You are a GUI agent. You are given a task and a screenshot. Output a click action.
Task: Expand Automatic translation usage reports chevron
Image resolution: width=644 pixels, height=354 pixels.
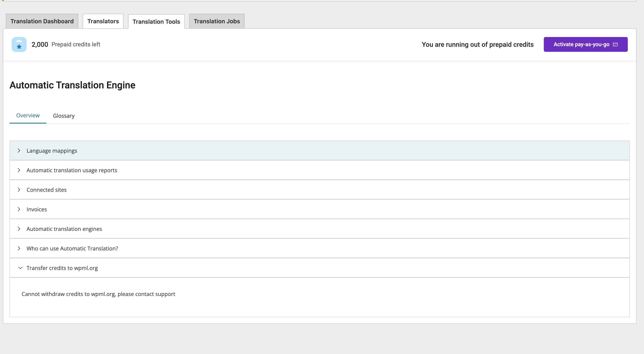(19, 170)
